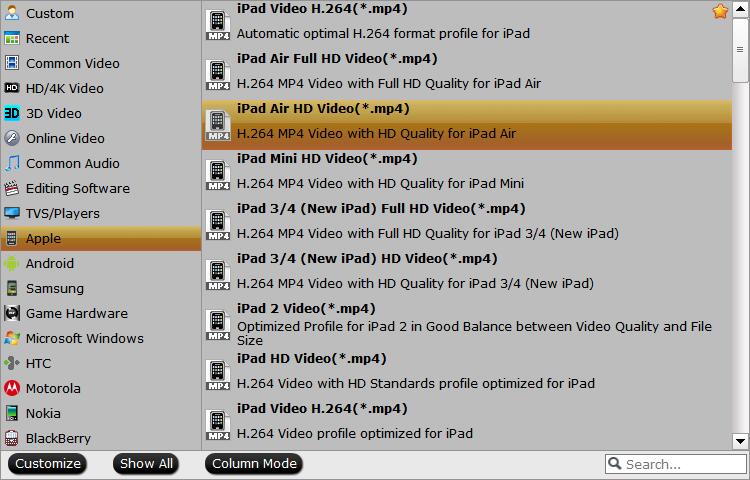
Task: Click the scrollbar down arrow
Action: (741, 440)
